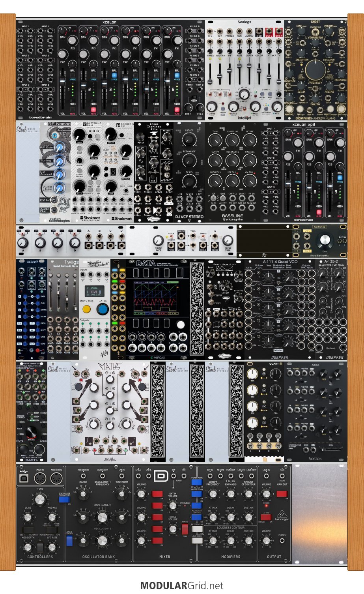Turn the NOISE VOLUME knob in Mixer section

pos(173,529)
